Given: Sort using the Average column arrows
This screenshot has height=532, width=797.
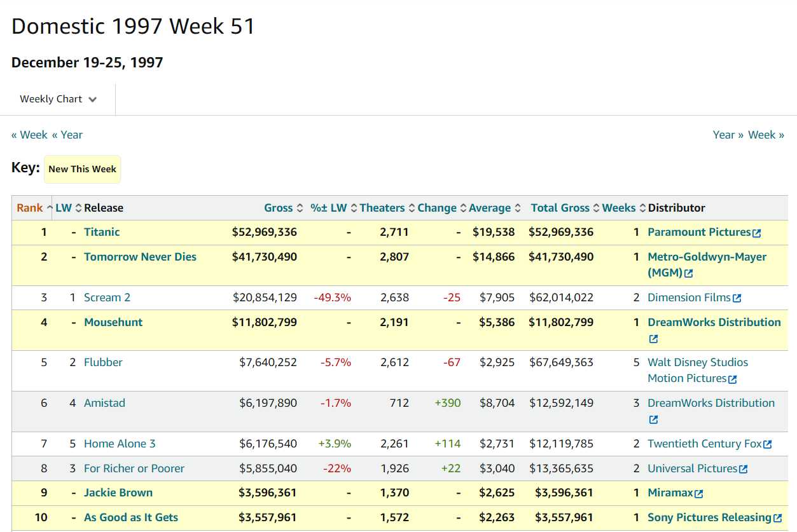Looking at the screenshot, I should pos(518,208).
